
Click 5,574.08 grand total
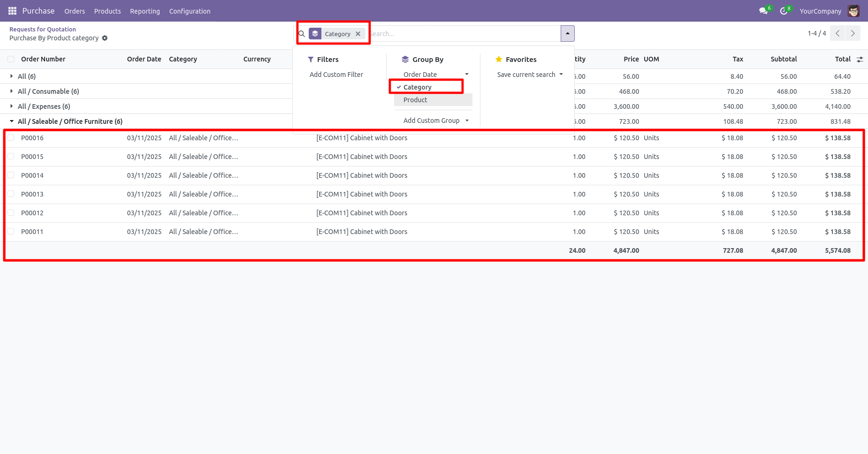(838, 250)
